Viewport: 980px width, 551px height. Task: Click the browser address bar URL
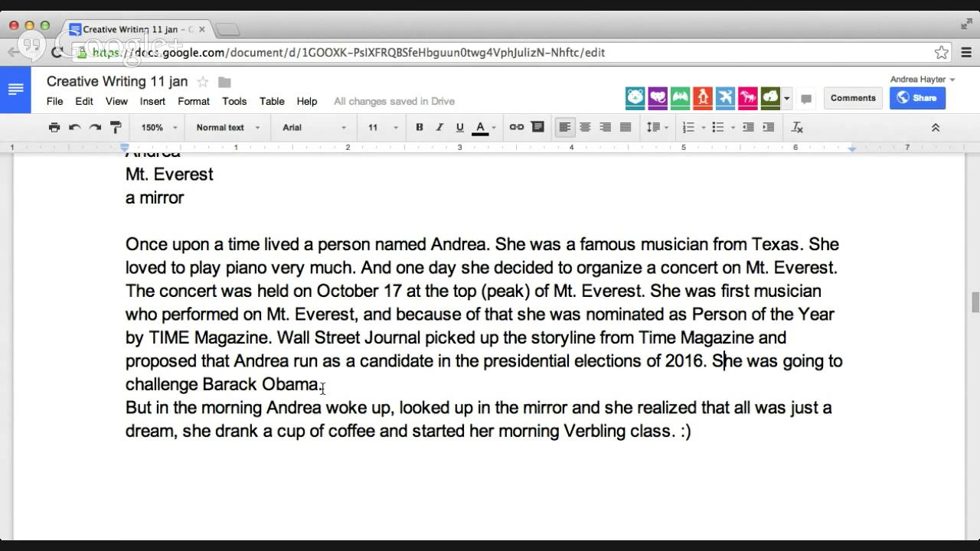349,53
